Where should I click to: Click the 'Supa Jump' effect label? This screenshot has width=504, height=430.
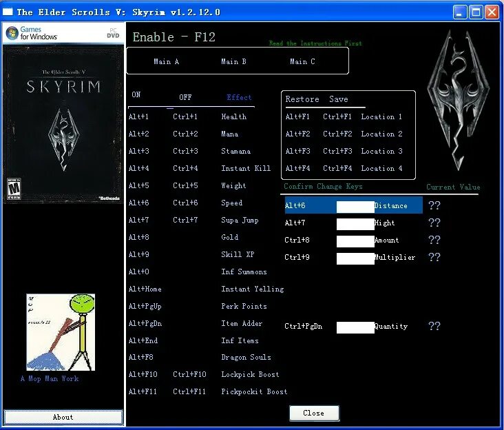tap(240, 220)
